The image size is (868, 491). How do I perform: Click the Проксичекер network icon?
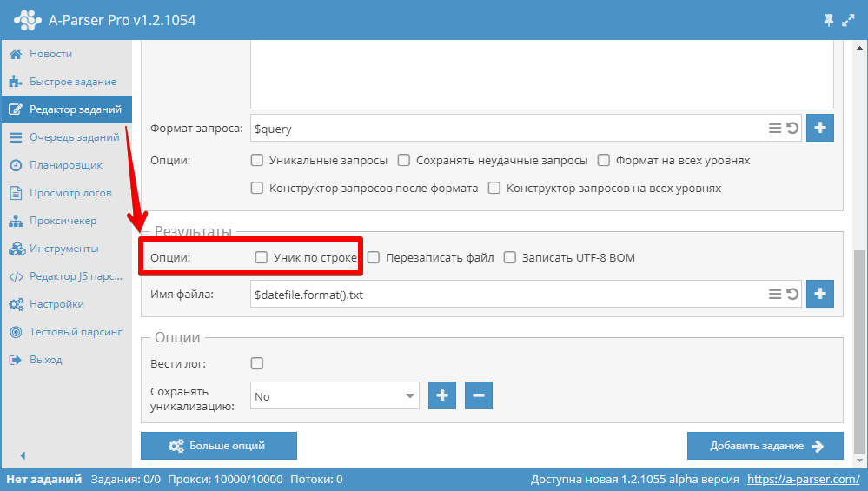point(16,221)
